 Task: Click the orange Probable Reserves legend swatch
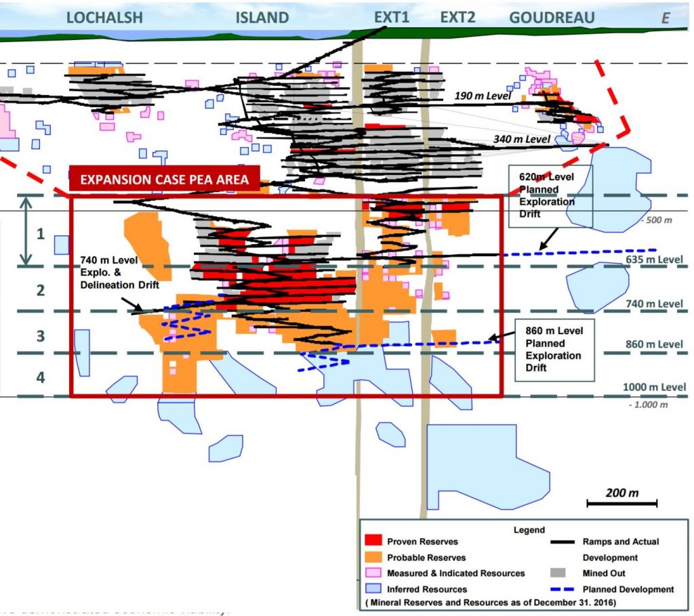tap(373, 557)
